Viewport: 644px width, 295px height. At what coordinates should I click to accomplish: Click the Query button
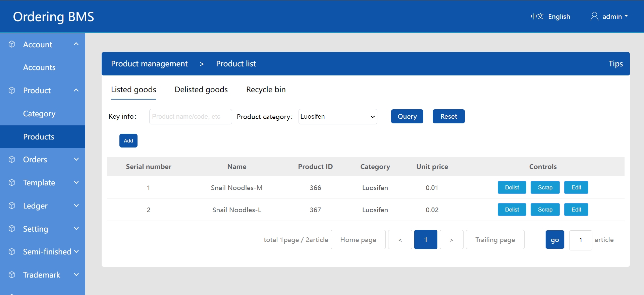coord(407,116)
